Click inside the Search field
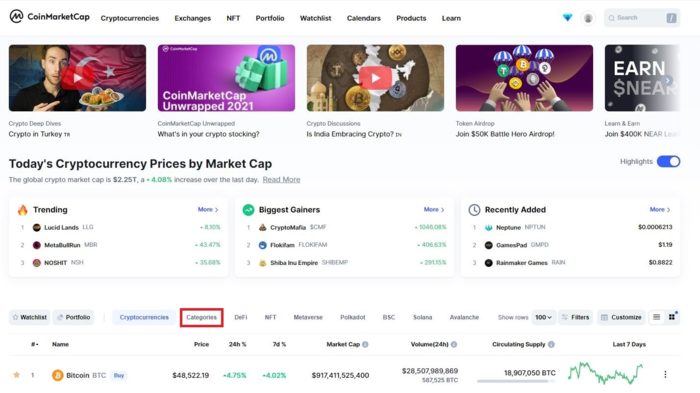This screenshot has height=393, width=700. [642, 18]
